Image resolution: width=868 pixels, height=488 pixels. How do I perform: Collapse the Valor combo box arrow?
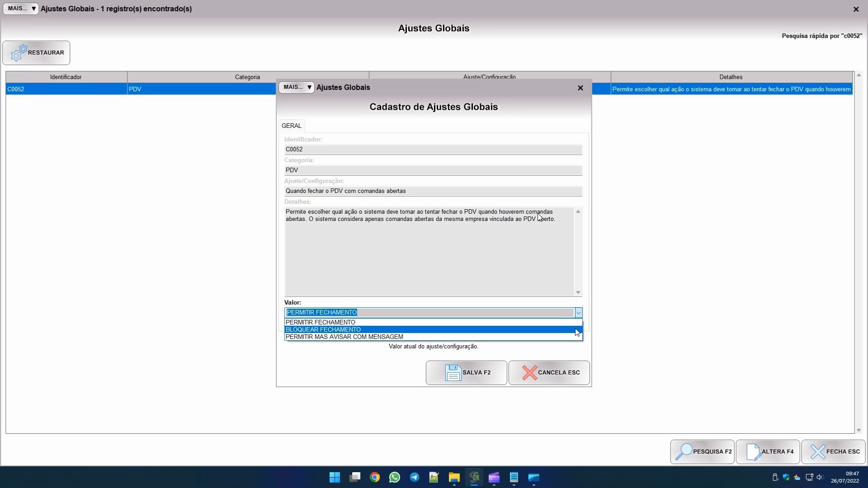tap(578, 313)
